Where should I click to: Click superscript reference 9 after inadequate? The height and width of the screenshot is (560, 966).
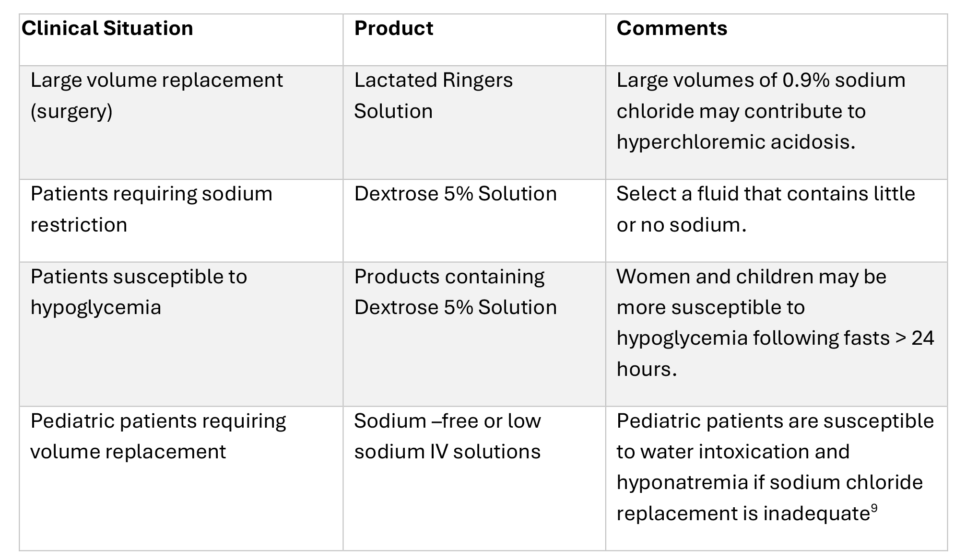[x=874, y=508]
